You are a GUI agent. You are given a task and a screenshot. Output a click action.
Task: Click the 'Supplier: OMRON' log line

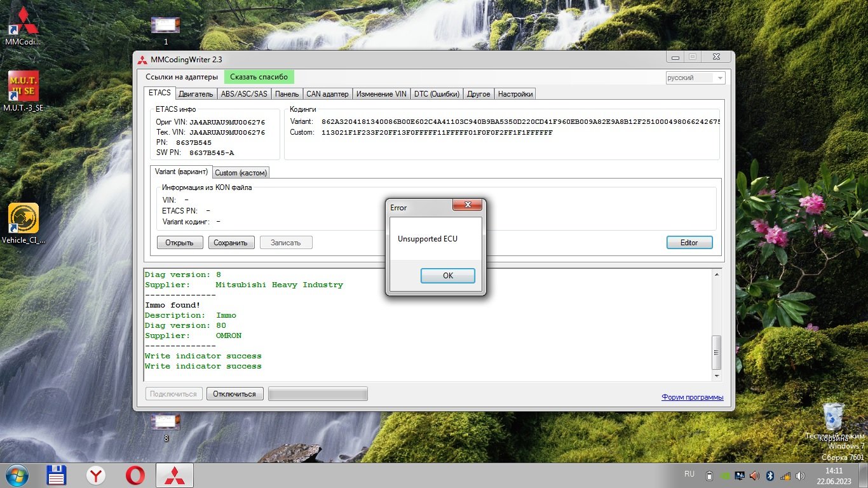(193, 335)
